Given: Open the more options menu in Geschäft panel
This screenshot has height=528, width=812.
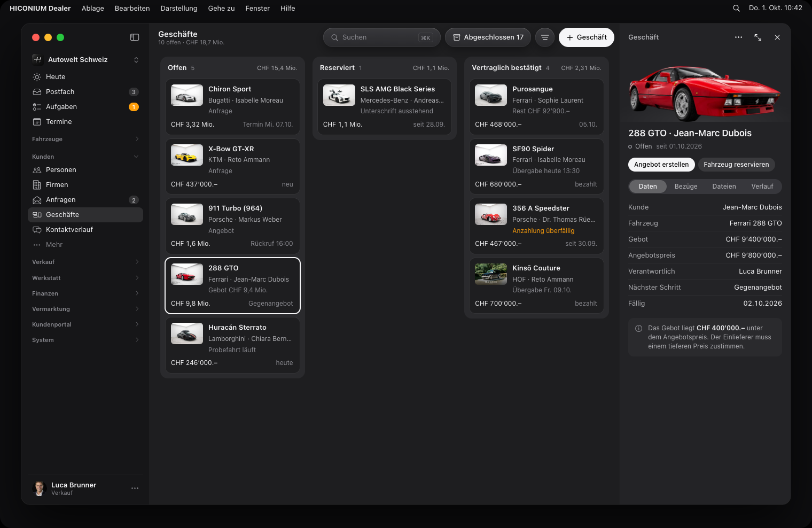Looking at the screenshot, I should point(738,37).
